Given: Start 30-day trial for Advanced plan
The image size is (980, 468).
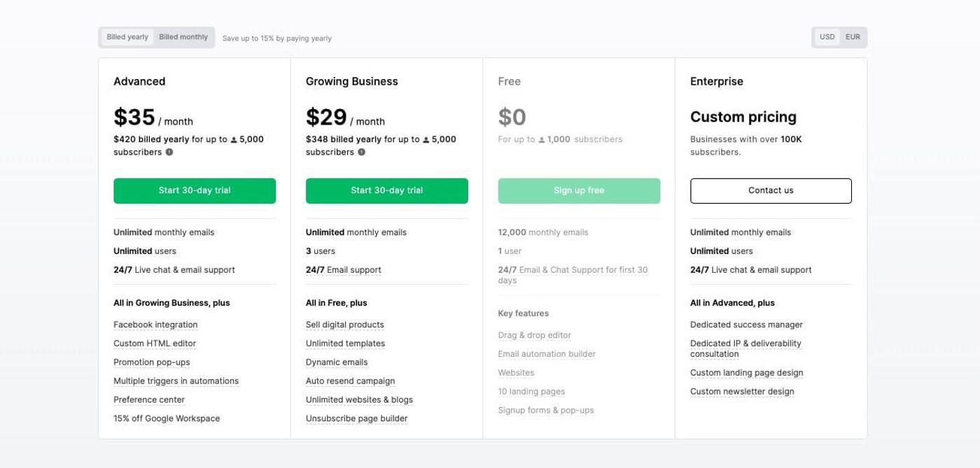Looking at the screenshot, I should tap(195, 190).
